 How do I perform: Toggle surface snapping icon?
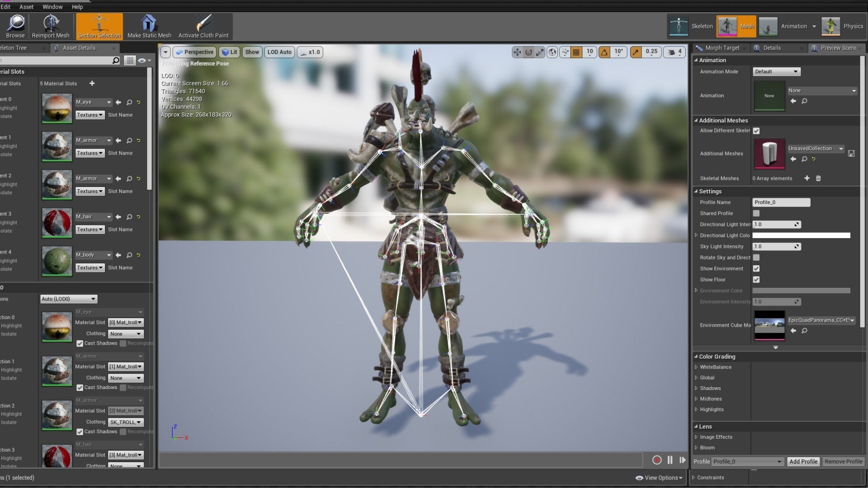pyautogui.click(x=565, y=52)
